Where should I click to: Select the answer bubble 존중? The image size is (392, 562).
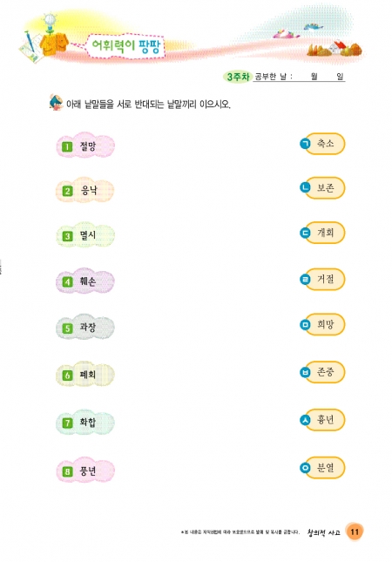(325, 372)
